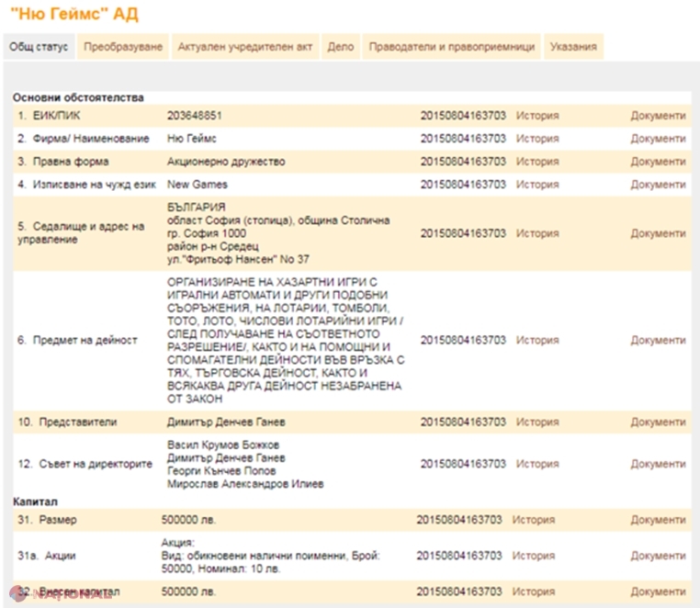View Документи for Предмет на дейност
This screenshot has height=608, width=700.
pyautogui.click(x=658, y=340)
